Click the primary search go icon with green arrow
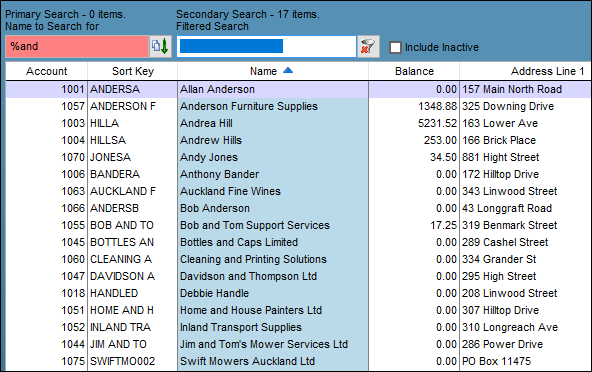Screen dimensions: 592x372 [x=160, y=46]
